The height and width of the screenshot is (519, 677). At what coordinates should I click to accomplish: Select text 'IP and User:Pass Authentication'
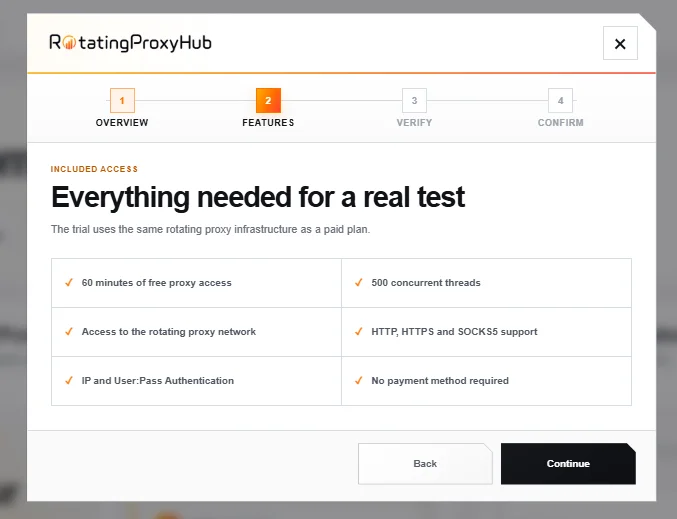click(x=158, y=381)
